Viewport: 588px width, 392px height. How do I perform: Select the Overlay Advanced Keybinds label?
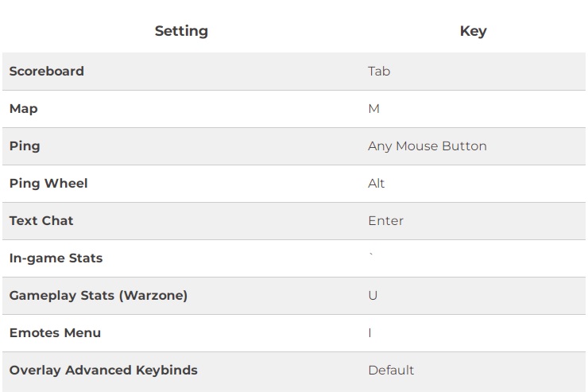point(103,371)
